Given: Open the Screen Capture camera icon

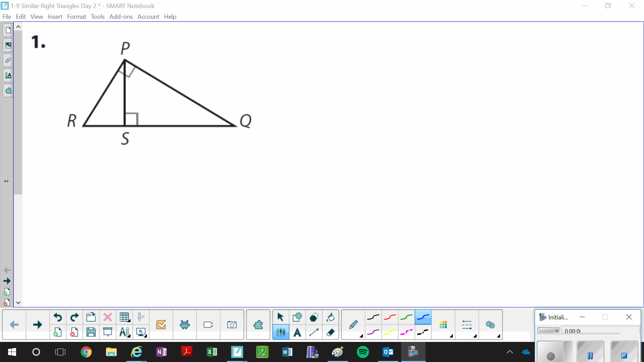Looking at the screenshot, I should tap(232, 324).
